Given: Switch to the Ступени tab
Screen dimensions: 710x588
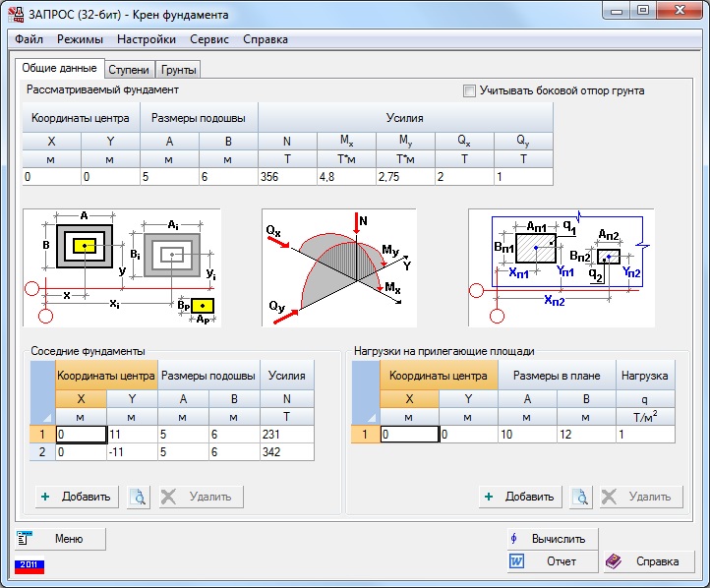Looking at the screenshot, I should click(129, 70).
